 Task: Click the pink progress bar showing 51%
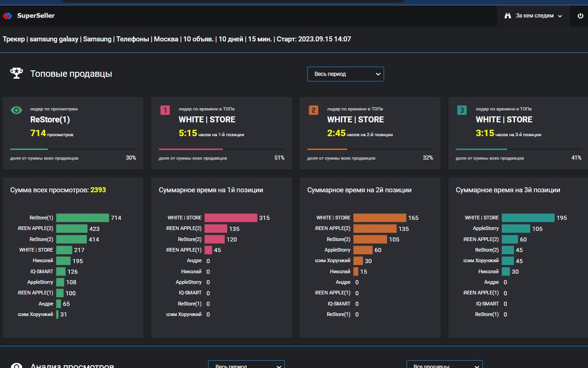point(191,149)
